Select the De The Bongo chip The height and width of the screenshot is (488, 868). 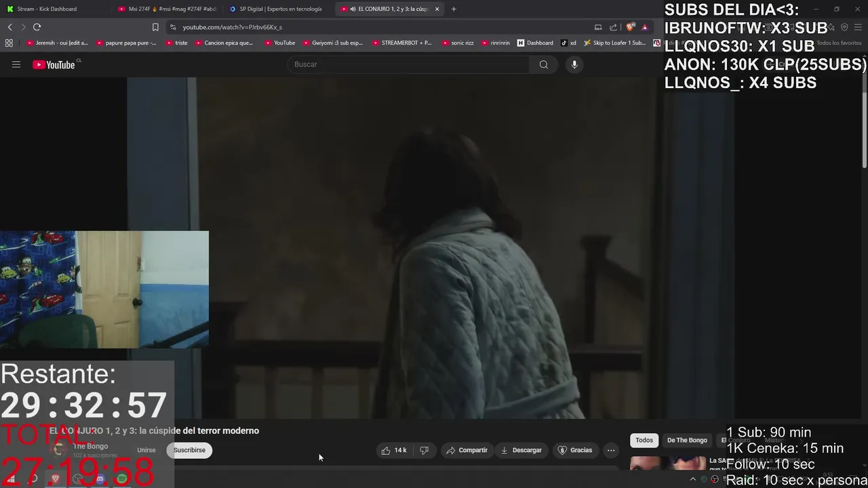pyautogui.click(x=687, y=440)
